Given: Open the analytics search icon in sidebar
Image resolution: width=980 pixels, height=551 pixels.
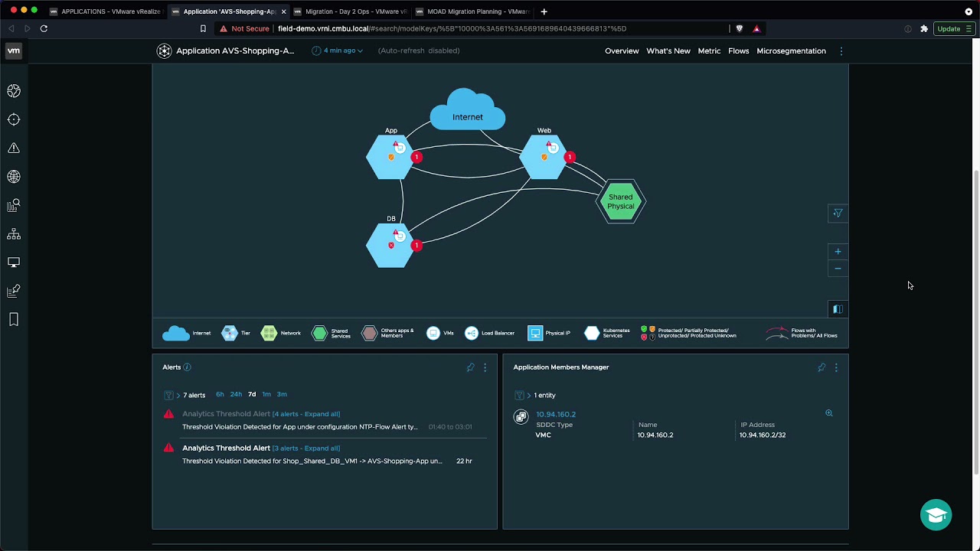Looking at the screenshot, I should tap(14, 205).
